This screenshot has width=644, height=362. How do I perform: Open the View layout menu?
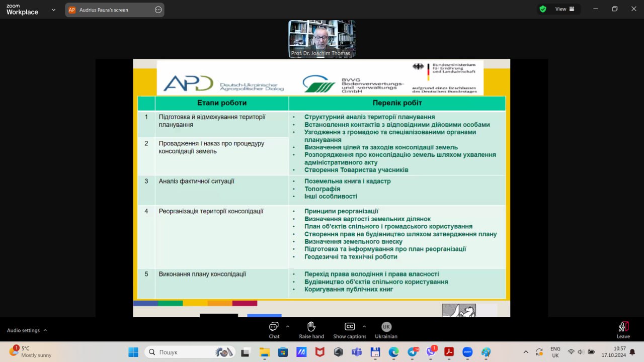click(x=565, y=9)
